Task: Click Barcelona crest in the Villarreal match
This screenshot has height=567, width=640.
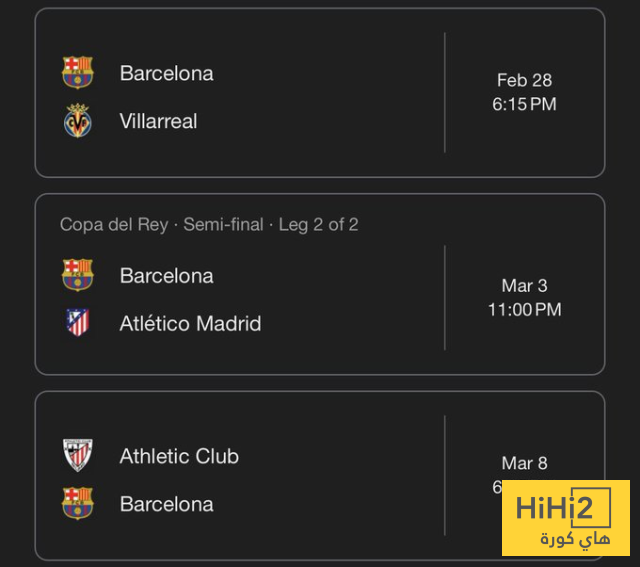Action: tap(77, 73)
